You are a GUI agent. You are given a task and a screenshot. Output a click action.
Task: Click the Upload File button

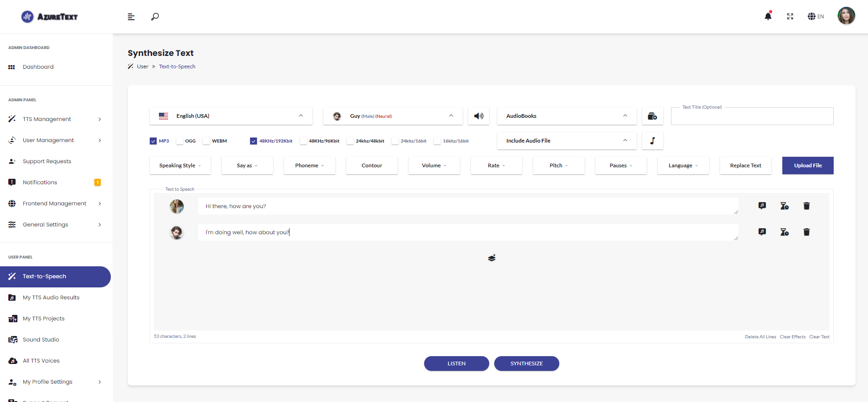pos(808,165)
